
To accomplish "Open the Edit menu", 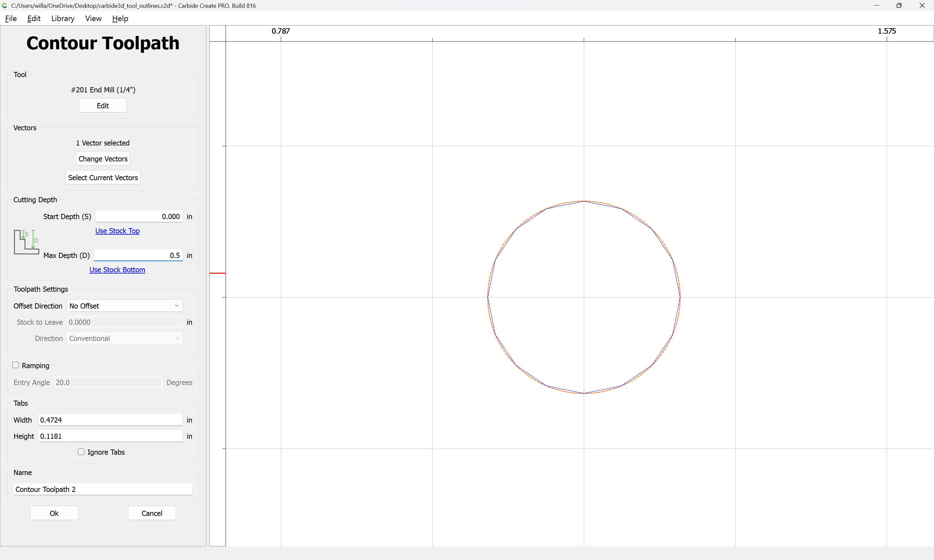I will point(34,18).
